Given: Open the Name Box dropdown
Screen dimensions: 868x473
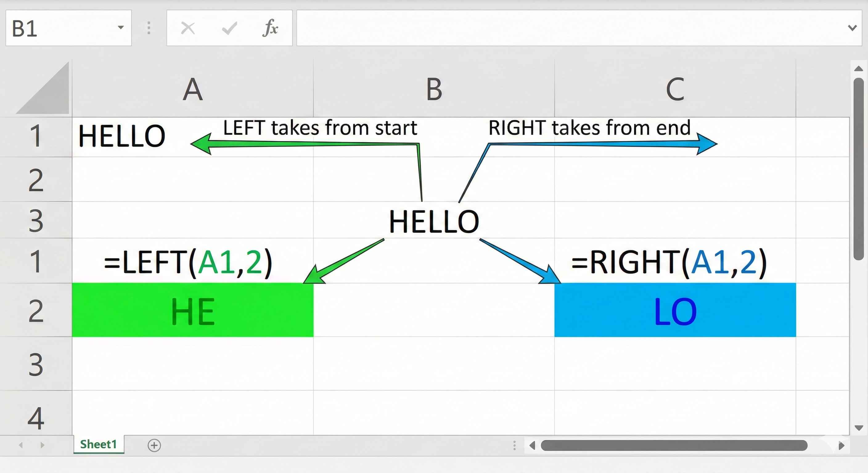Looking at the screenshot, I should click(x=121, y=28).
